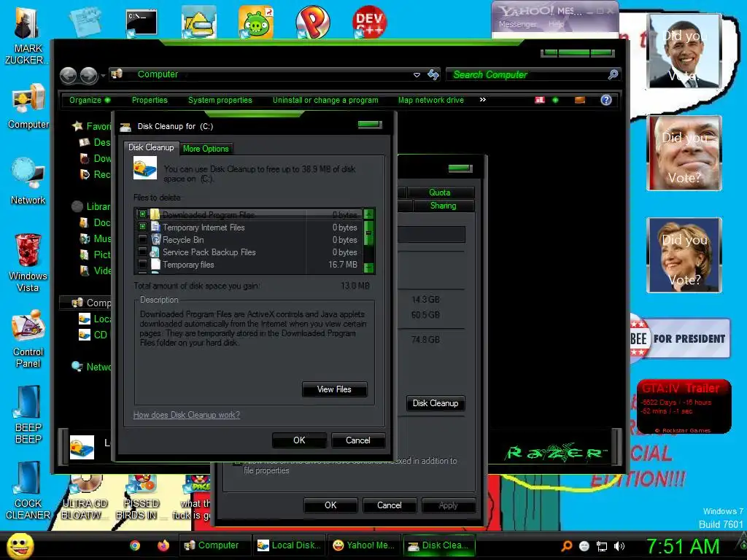Click the Obama Did you Vote gadget
The height and width of the screenshot is (560, 747).
684,52
